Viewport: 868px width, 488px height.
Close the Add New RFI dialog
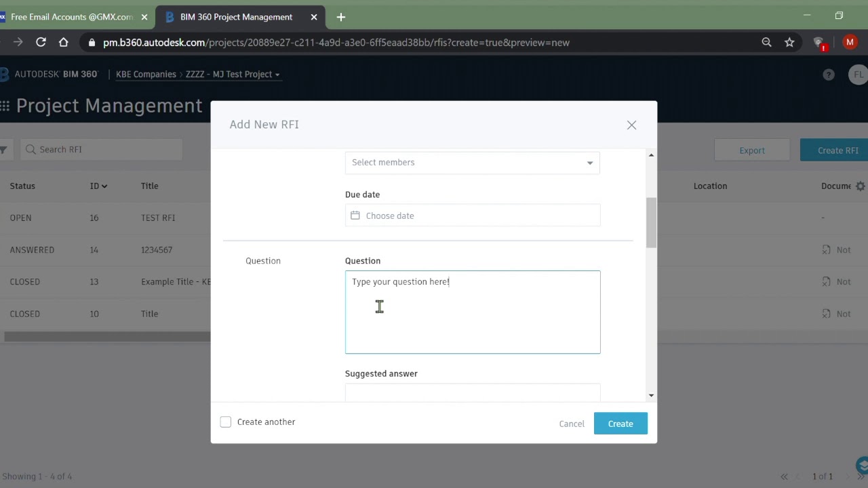click(x=631, y=125)
